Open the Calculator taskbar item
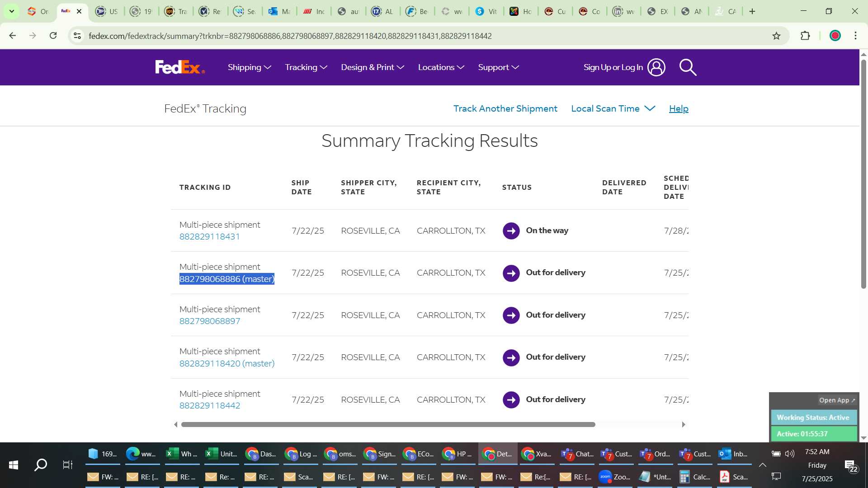This screenshot has height=488, width=868. tap(695, 477)
